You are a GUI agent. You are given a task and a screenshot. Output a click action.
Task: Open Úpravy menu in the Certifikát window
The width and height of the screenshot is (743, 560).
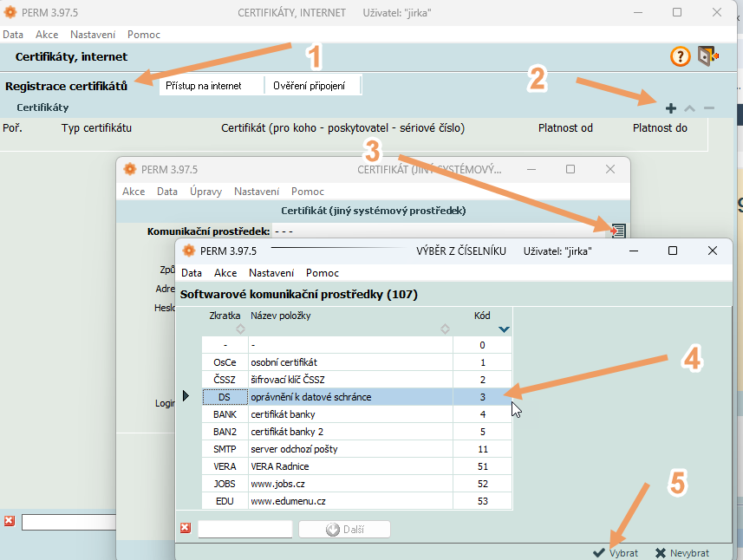pos(205,192)
